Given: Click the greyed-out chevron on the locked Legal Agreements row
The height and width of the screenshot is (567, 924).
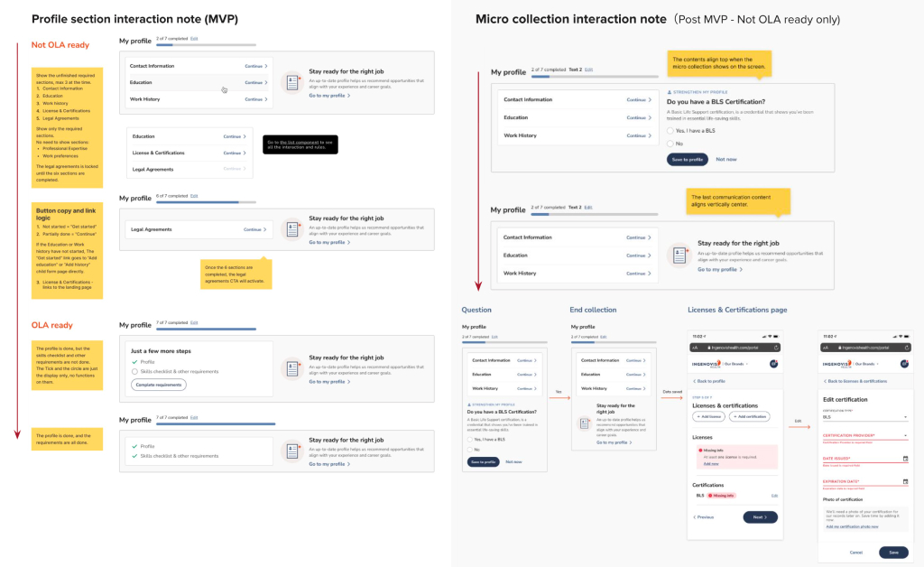Looking at the screenshot, I should click(x=245, y=169).
